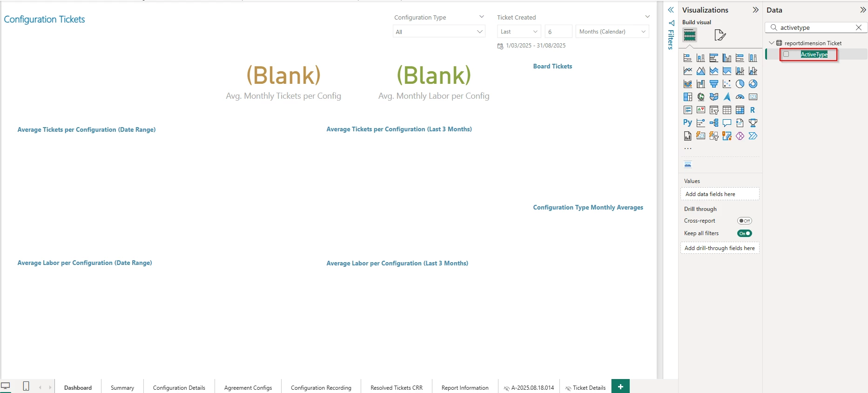Collapse the Data pane
This screenshot has width=868, height=393.
(863, 10)
